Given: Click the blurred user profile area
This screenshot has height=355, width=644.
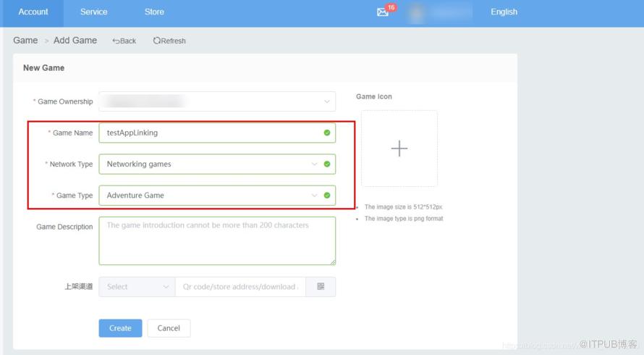Looking at the screenshot, I should 439,13.
